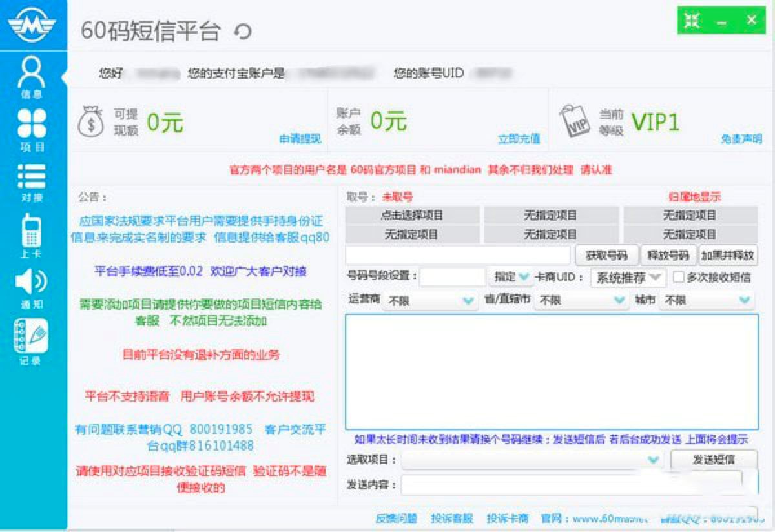
Task: Open the 信息 panel in the sidebar
Action: pos(30,74)
